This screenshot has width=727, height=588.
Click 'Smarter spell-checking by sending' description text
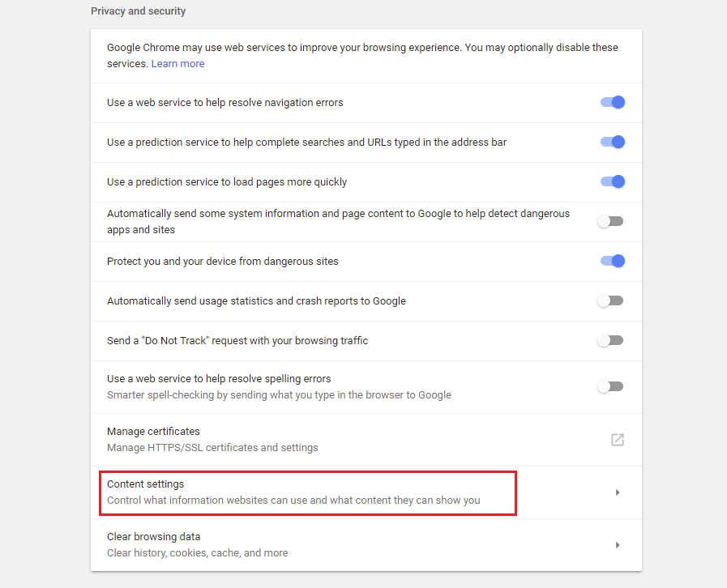coord(279,394)
